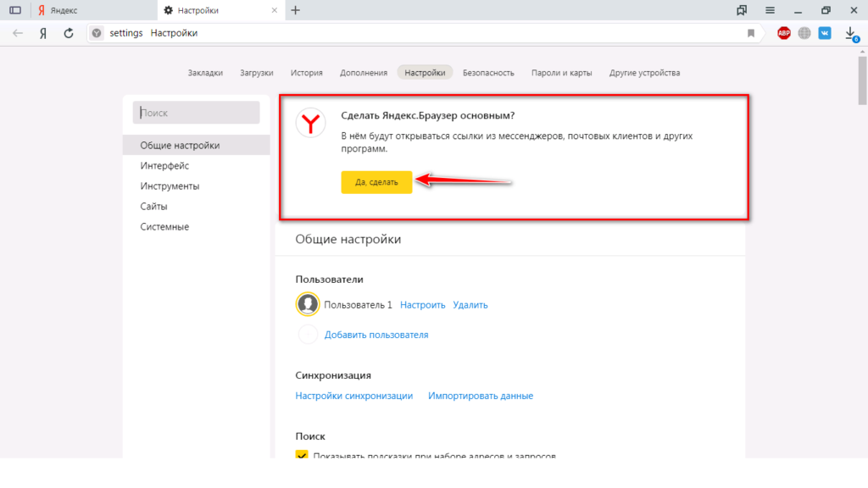Click 'Добавить пользователя' link
Image resolution: width=868 pixels, height=488 pixels.
tap(376, 335)
